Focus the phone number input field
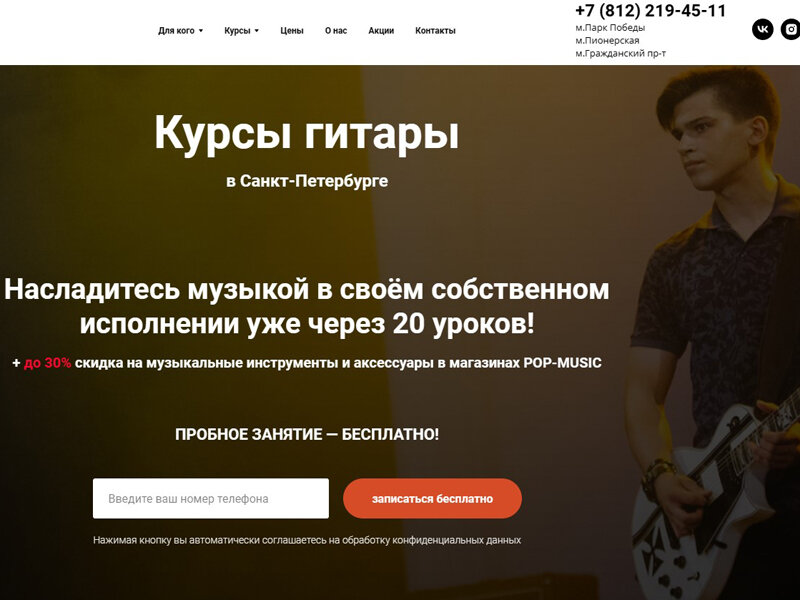Screen dimensions: 800x600 click(x=211, y=498)
